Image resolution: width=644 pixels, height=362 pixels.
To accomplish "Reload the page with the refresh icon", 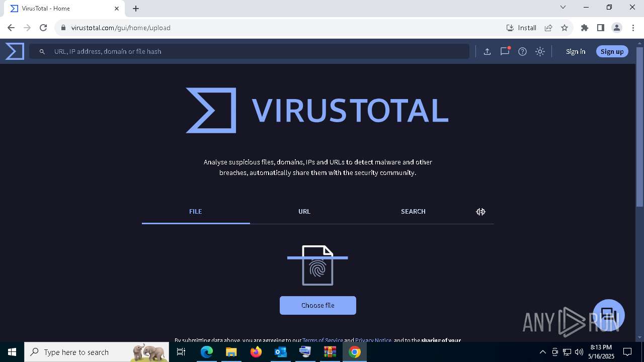I will 43,28.
